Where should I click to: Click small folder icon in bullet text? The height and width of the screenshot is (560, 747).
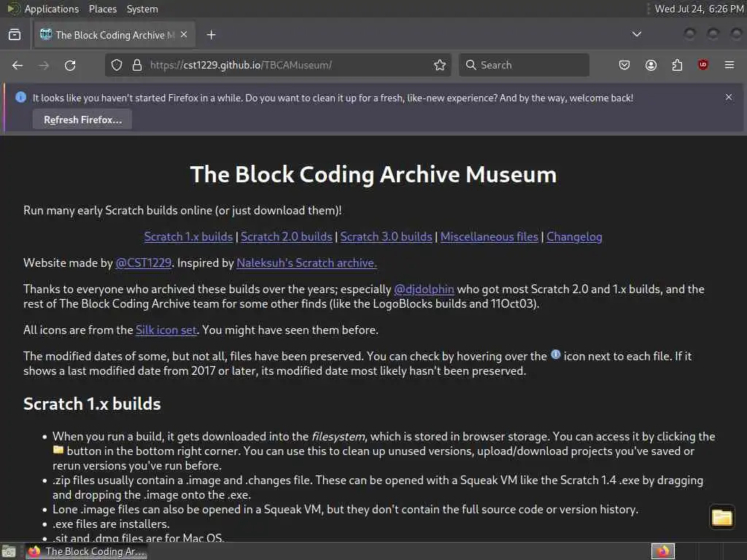pos(58,449)
